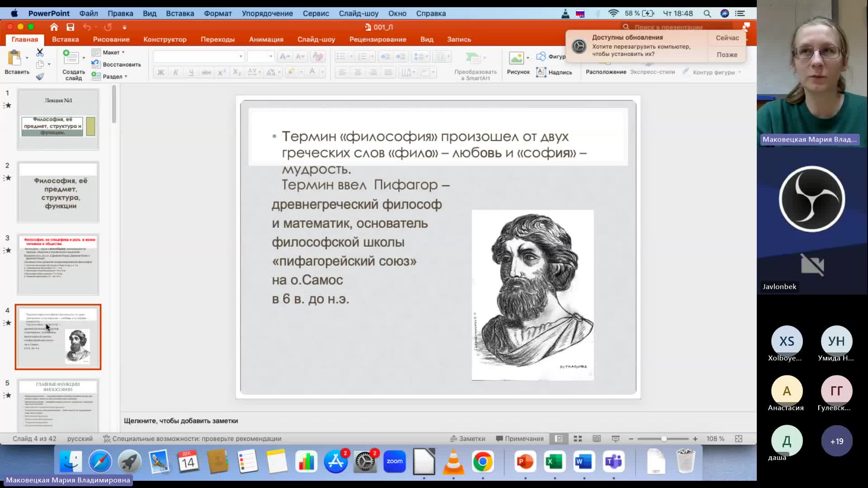This screenshot has width=868, height=488.
Task: Toggle Заметки notes pane in status bar
Action: click(x=467, y=439)
